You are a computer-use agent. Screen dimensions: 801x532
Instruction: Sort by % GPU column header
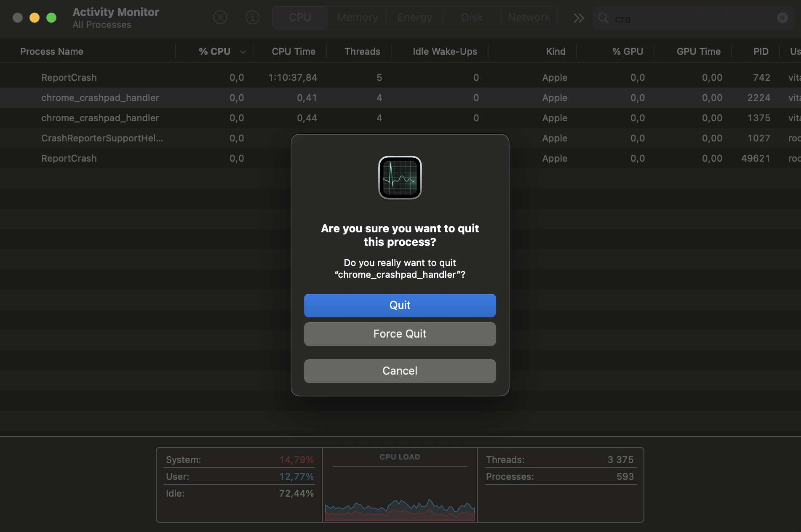tap(627, 51)
